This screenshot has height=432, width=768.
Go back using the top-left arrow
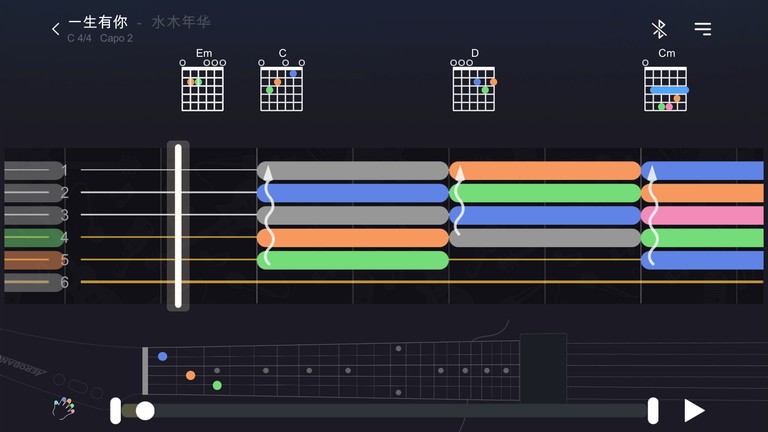click(x=56, y=30)
